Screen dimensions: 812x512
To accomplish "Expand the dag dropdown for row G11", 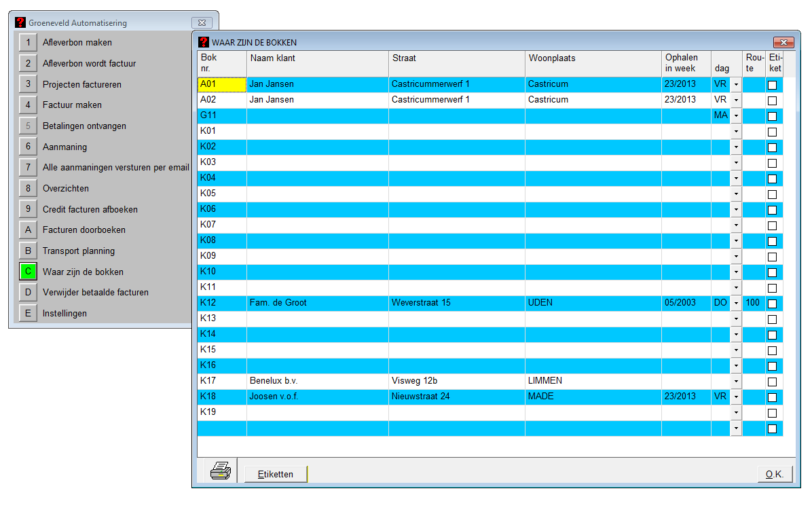I will [x=736, y=116].
